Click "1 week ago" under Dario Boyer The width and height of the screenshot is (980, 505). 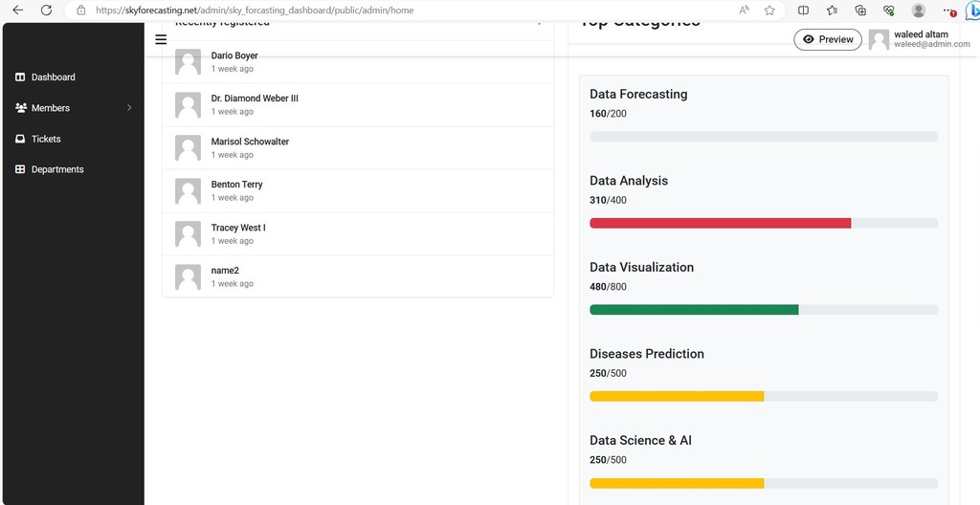[x=233, y=69]
